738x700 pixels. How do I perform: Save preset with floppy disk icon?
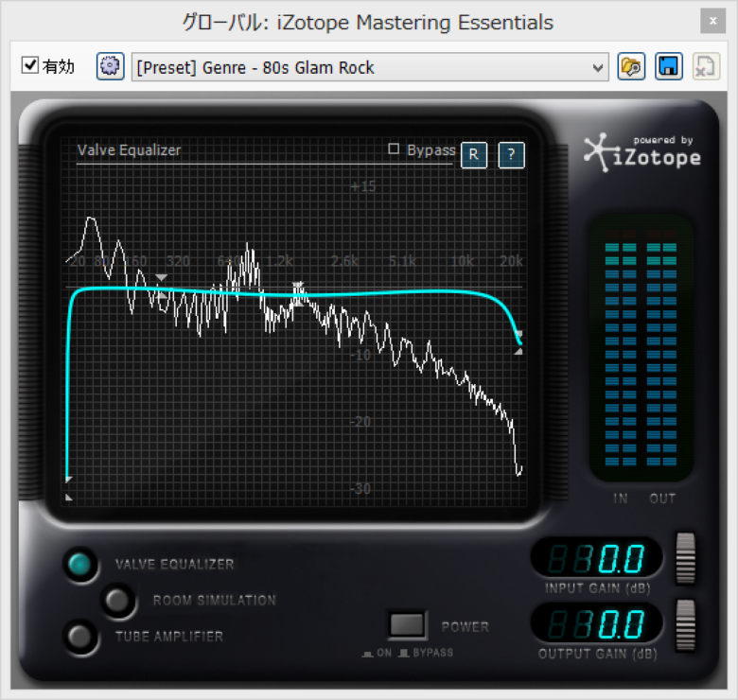pyautogui.click(x=668, y=66)
